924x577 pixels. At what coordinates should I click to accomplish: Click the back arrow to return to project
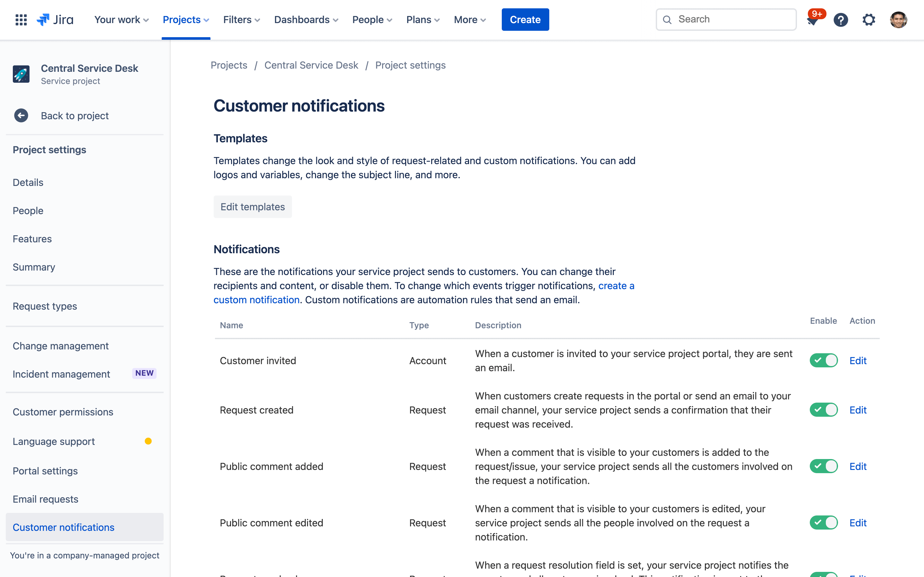21,115
